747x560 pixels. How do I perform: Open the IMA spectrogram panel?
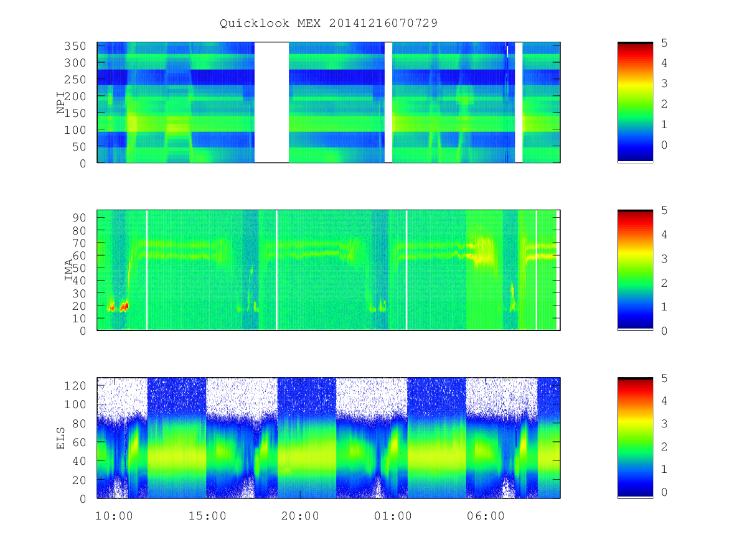[x=329, y=270]
